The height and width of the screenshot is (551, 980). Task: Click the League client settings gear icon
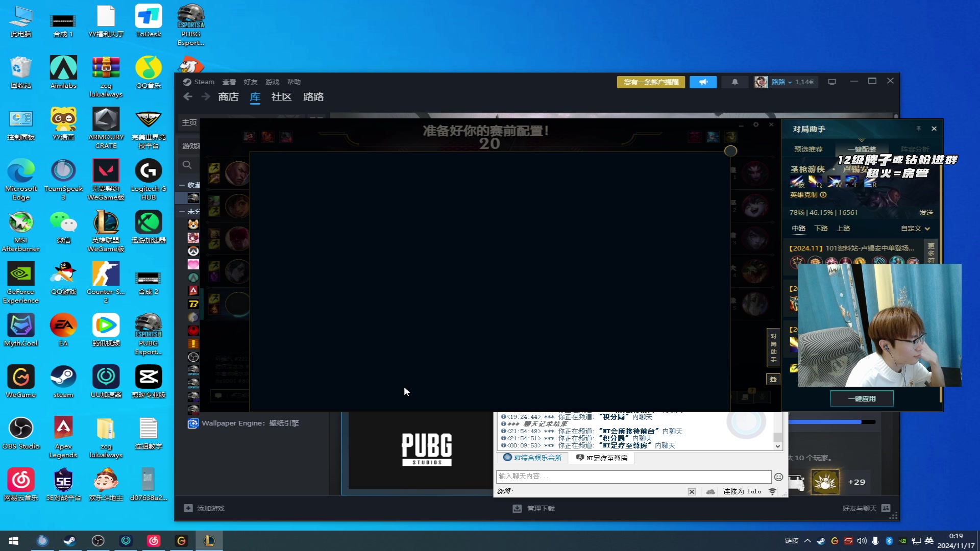point(756,124)
